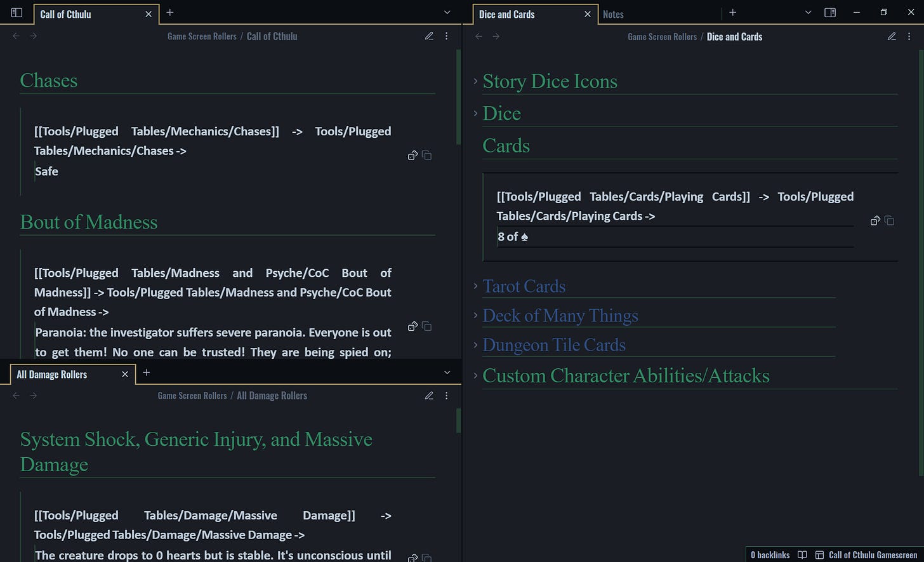Open Game Screen Rollers breadcrumb in Dice and Cards pane
924x562 pixels.
(662, 37)
